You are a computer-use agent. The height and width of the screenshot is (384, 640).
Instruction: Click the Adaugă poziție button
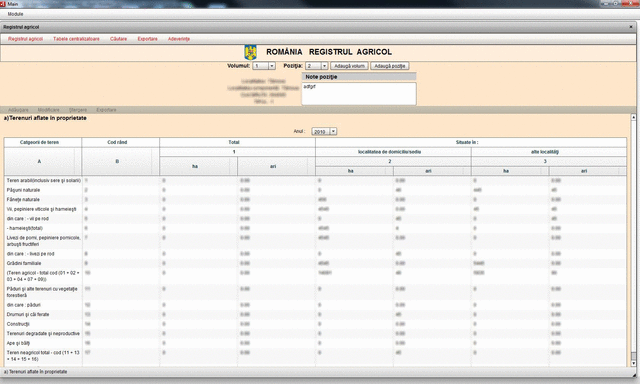point(389,66)
